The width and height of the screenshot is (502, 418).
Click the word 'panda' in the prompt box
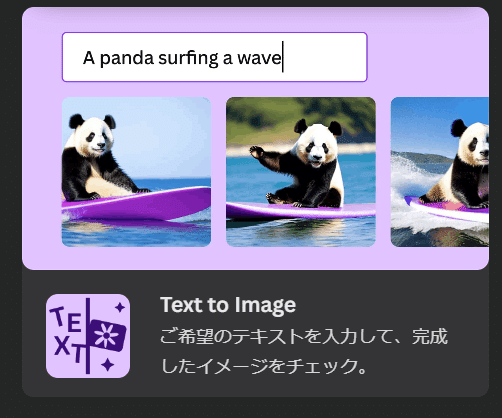pyautogui.click(x=127, y=58)
